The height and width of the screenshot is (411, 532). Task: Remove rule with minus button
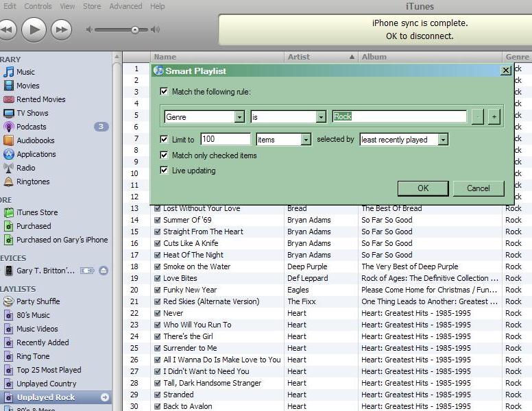tap(478, 117)
